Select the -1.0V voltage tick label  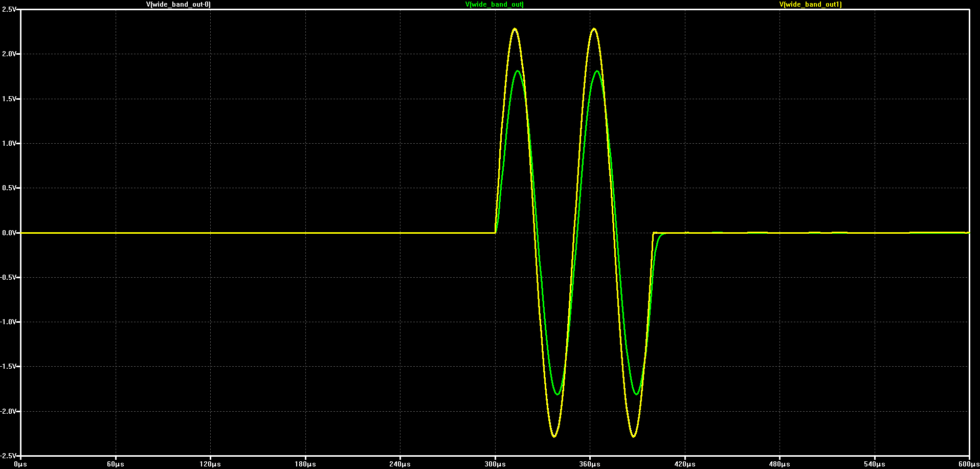(x=8, y=322)
